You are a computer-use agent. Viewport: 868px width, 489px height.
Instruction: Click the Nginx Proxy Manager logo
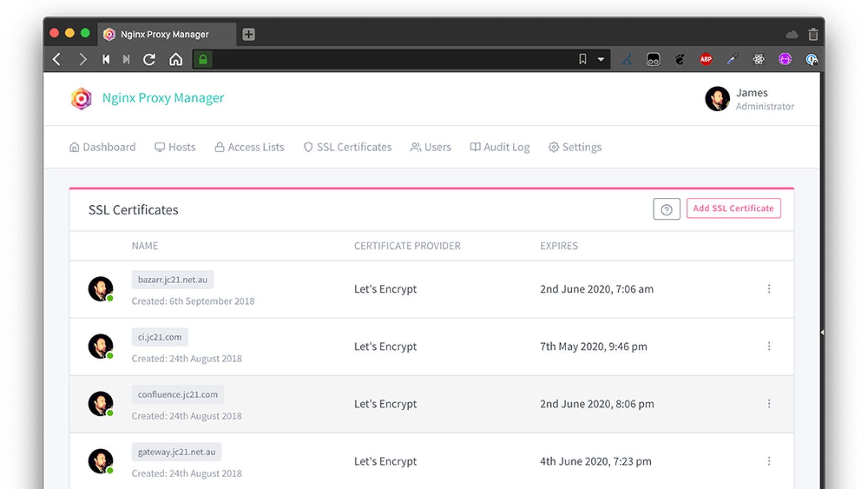tap(82, 98)
